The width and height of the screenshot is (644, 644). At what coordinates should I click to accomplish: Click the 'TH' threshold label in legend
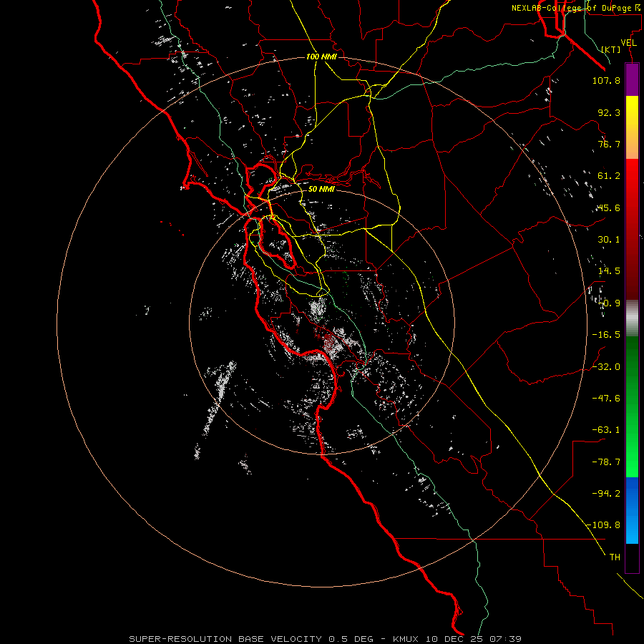point(615,557)
